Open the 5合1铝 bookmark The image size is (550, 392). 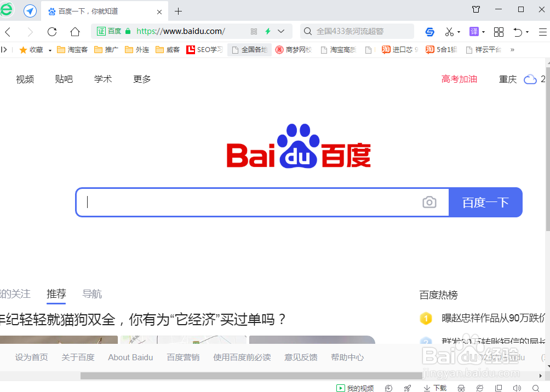pos(442,50)
